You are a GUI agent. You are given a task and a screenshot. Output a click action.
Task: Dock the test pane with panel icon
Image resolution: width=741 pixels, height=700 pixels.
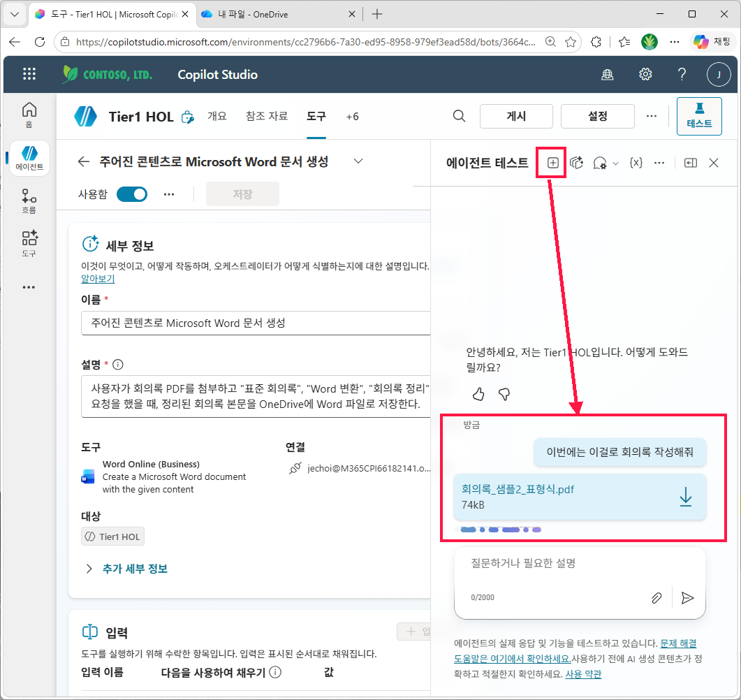pyautogui.click(x=691, y=163)
